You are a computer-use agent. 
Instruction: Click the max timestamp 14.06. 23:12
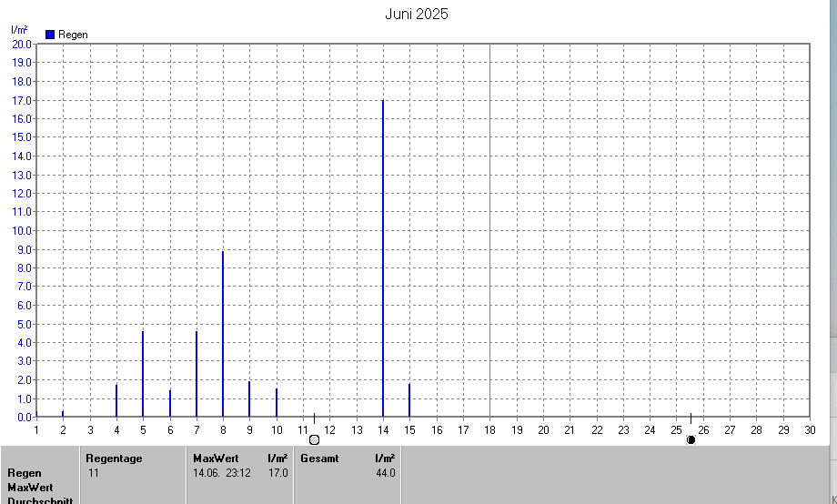[221, 473]
